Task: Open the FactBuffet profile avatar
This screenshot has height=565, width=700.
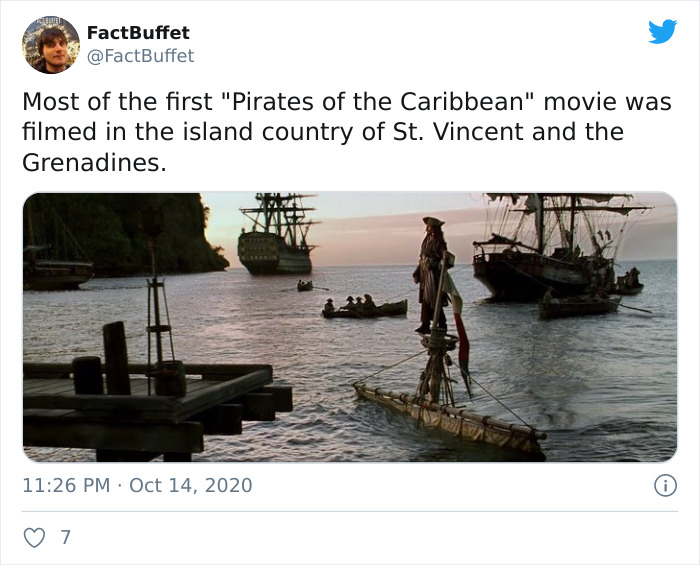Action: (51, 45)
